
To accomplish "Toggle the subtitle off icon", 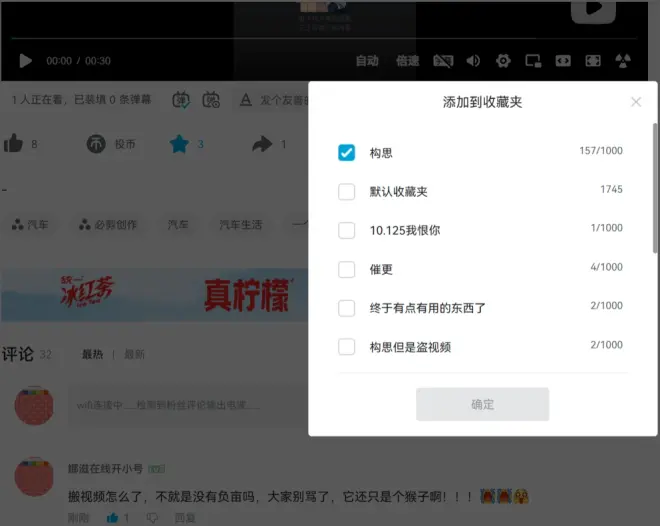I will pyautogui.click(x=442, y=61).
